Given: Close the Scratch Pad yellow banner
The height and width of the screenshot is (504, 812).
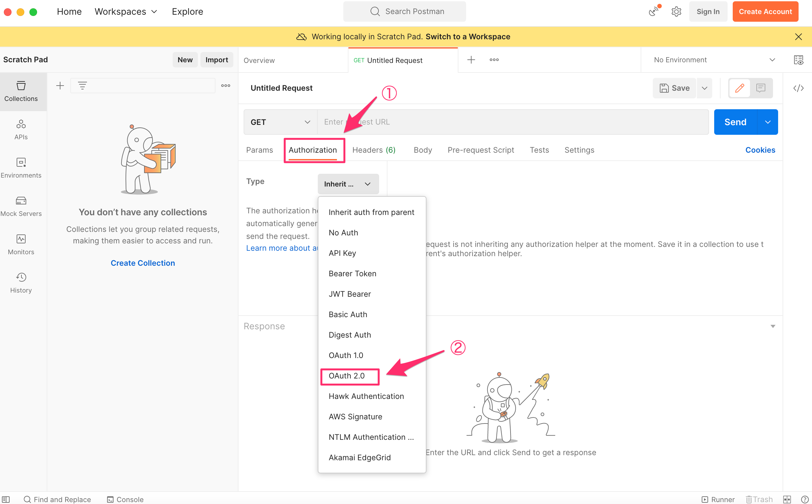Looking at the screenshot, I should tap(798, 37).
